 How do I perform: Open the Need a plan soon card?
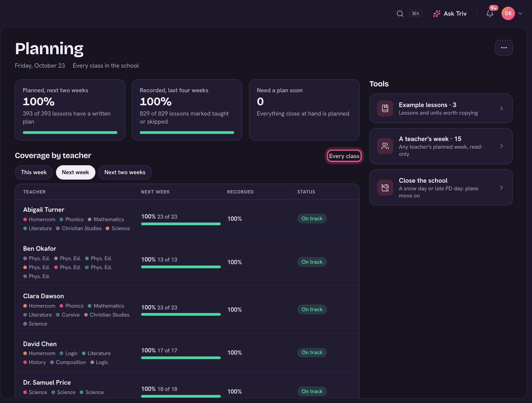coord(304,110)
